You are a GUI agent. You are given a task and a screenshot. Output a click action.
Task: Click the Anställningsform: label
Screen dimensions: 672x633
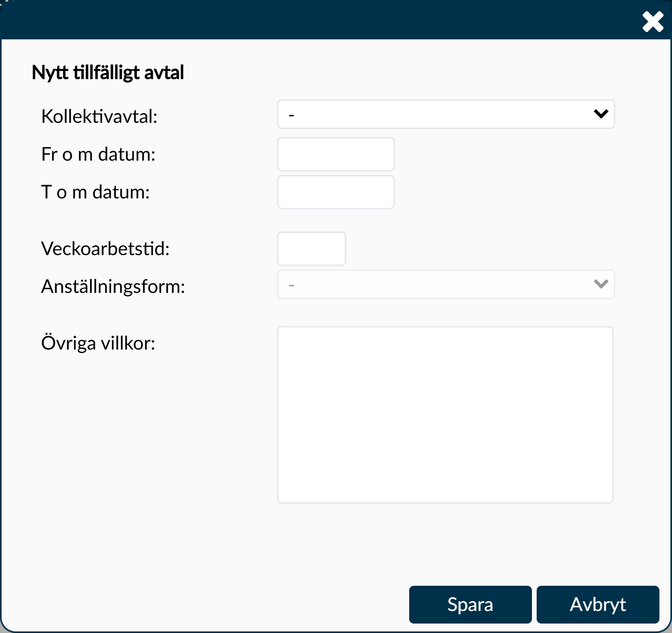coord(113,287)
